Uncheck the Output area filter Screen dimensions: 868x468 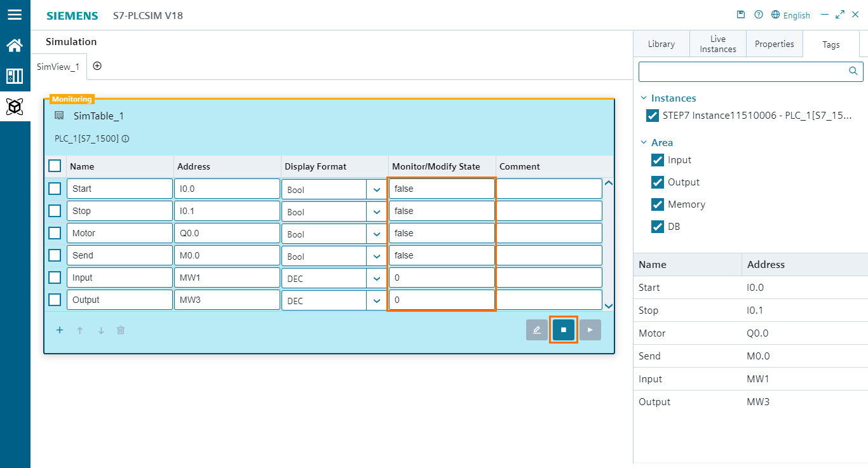coord(658,182)
